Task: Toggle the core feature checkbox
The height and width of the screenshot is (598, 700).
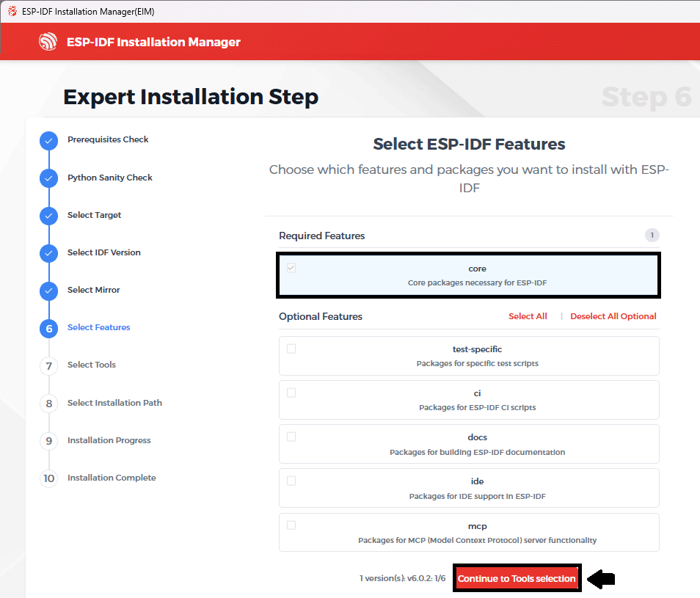Action: click(x=291, y=268)
